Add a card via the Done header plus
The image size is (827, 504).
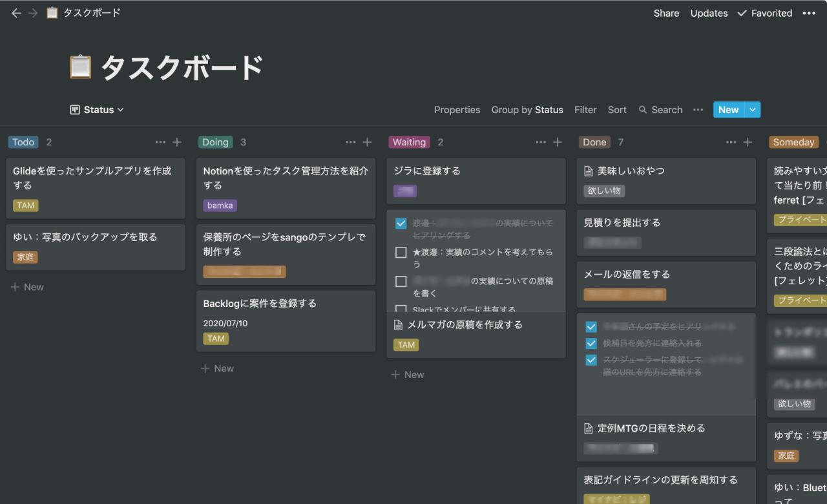point(748,142)
